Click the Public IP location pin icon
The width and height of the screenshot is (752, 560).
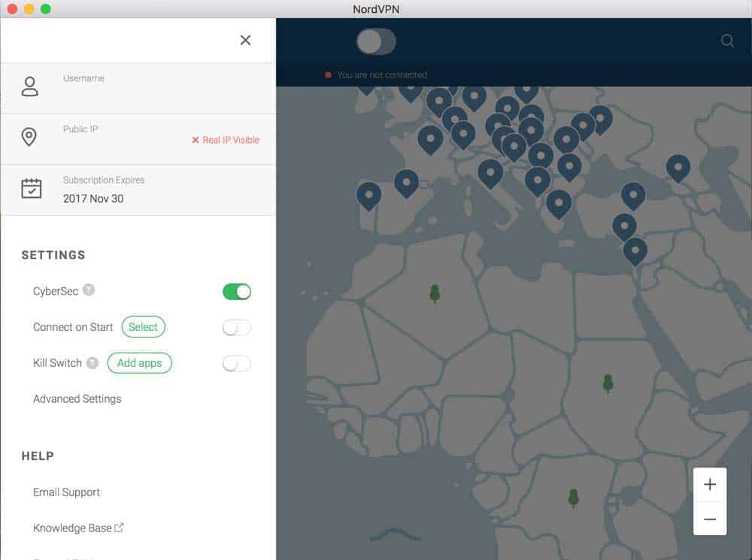[x=29, y=137]
